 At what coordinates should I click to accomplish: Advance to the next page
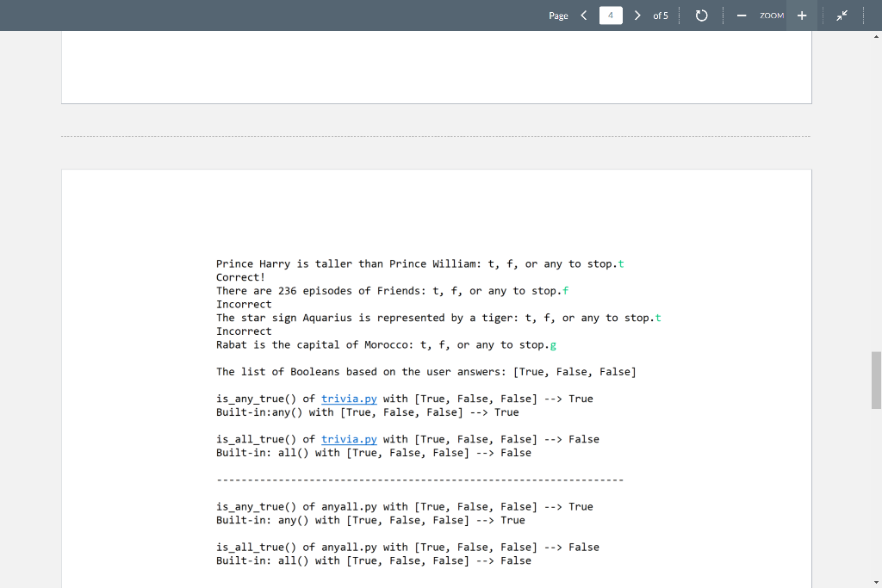click(638, 15)
